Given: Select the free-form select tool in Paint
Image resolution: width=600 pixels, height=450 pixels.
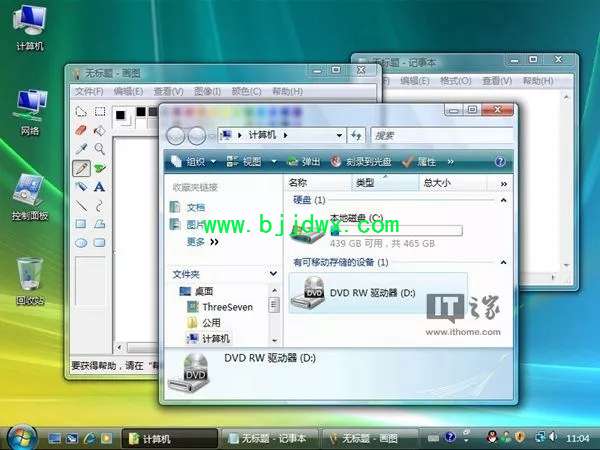Looking at the screenshot, I should point(81,112).
